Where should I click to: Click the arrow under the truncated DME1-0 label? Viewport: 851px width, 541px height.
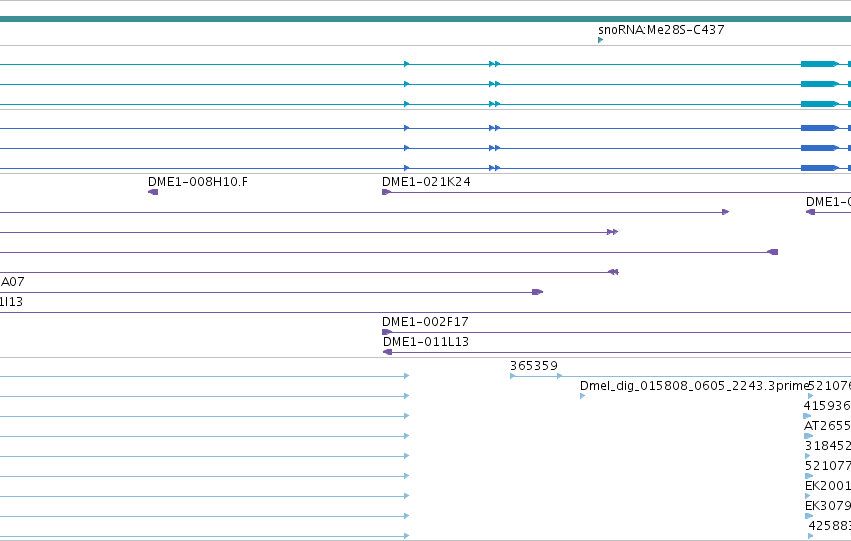810,212
